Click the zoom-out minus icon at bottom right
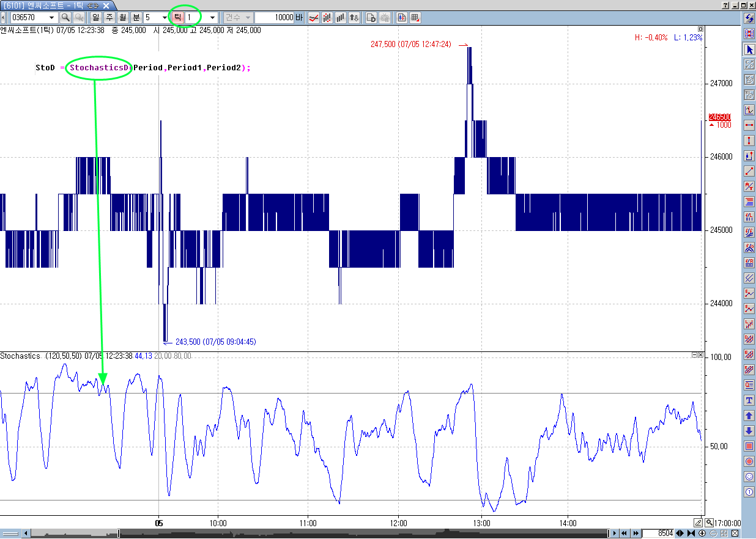This screenshot has width=756, height=539. click(x=713, y=533)
